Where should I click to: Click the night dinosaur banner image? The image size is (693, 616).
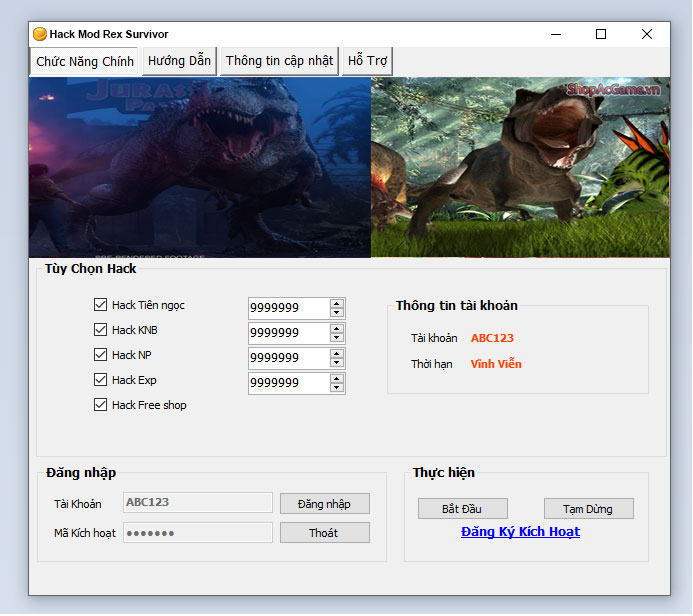200,167
